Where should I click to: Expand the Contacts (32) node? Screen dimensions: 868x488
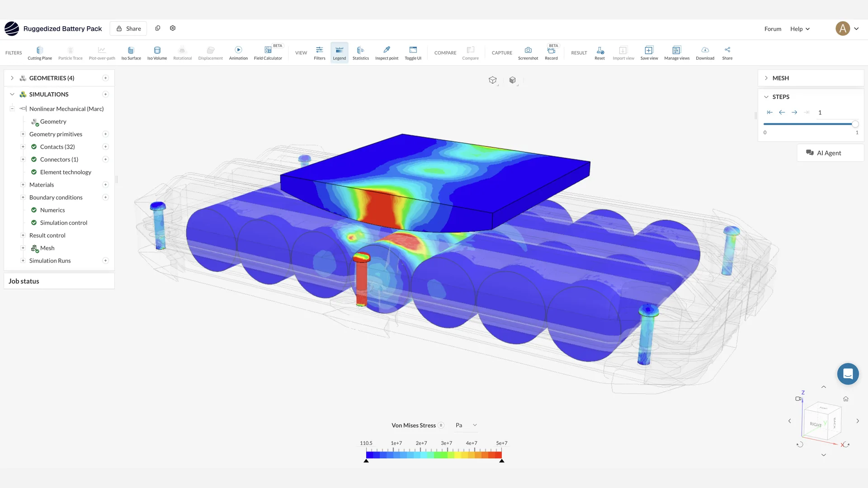23,147
